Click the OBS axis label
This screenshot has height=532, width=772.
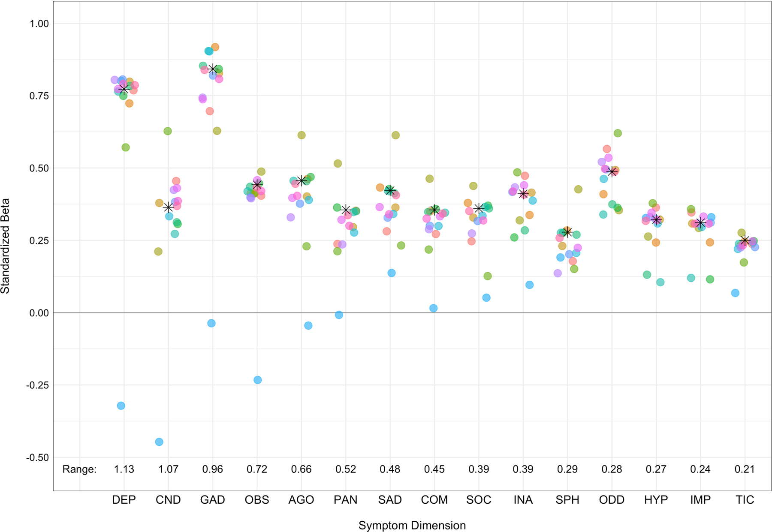(257, 500)
